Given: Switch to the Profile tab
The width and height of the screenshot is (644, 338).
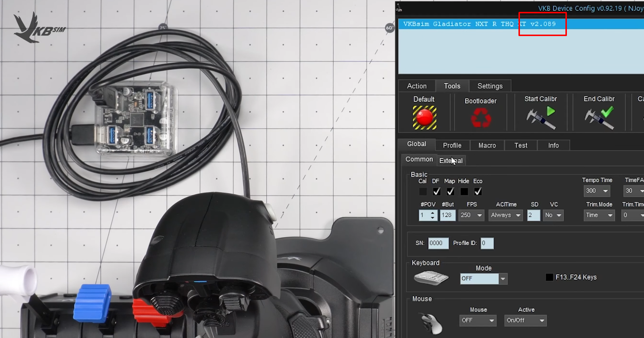Looking at the screenshot, I should (452, 145).
